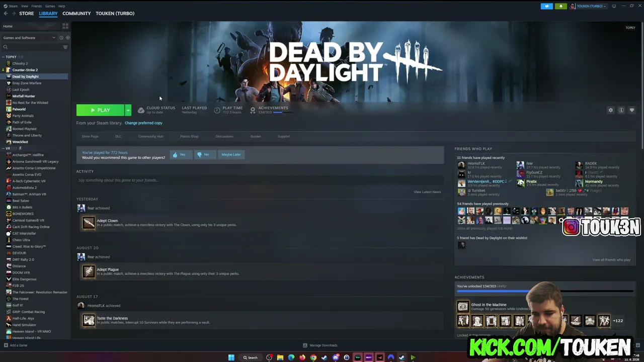Click Maybe Later on the recommendation prompt
Image resolution: width=644 pixels, height=362 pixels.
click(231, 154)
